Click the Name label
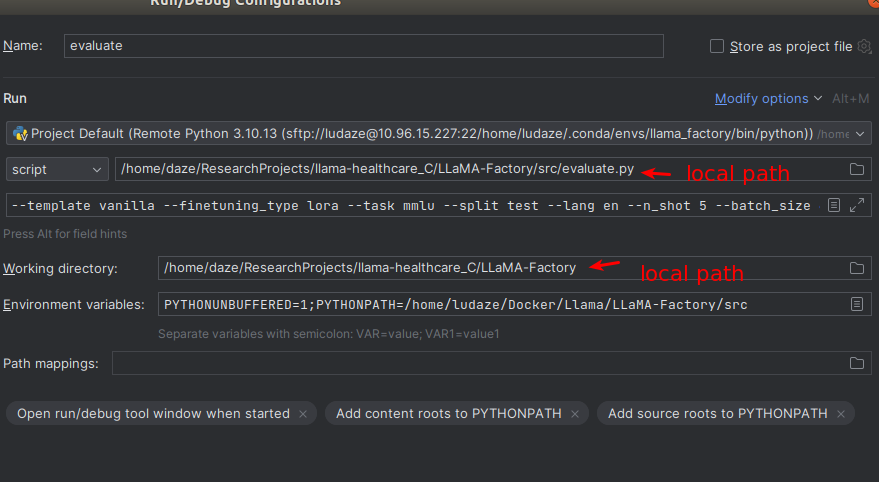This screenshot has height=482, width=879. coord(22,46)
